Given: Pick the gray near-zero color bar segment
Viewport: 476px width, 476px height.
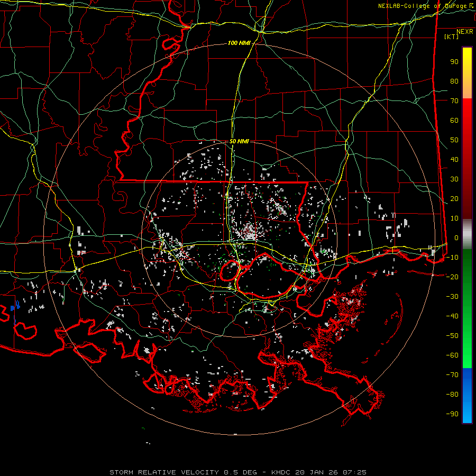Looking at the screenshot, I should (467, 234).
